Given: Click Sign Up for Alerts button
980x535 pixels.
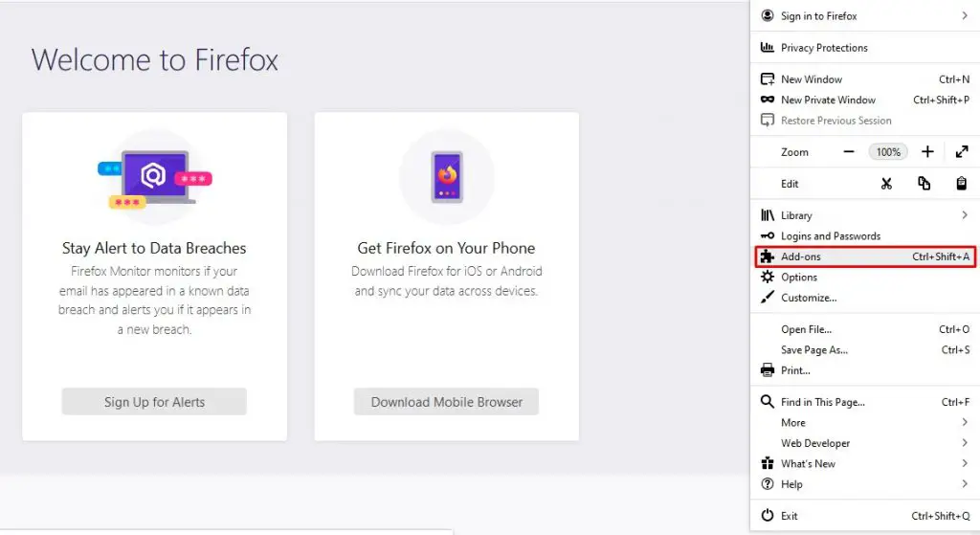Looking at the screenshot, I should coord(154,402).
